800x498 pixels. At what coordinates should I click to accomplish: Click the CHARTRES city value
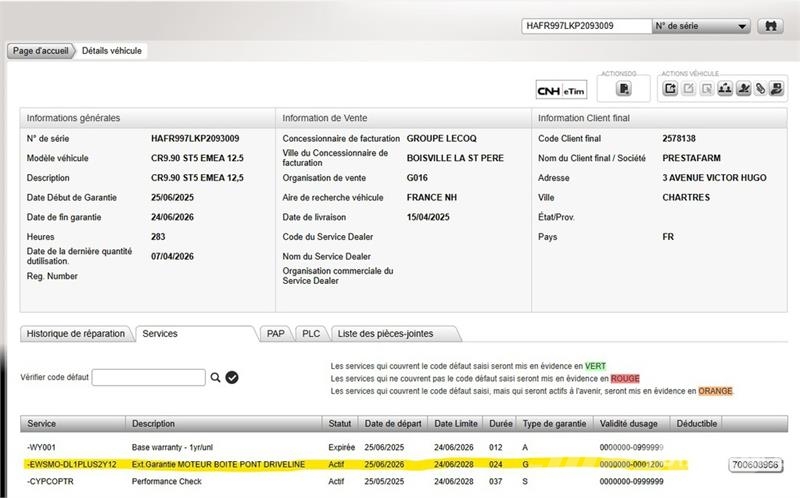686,197
